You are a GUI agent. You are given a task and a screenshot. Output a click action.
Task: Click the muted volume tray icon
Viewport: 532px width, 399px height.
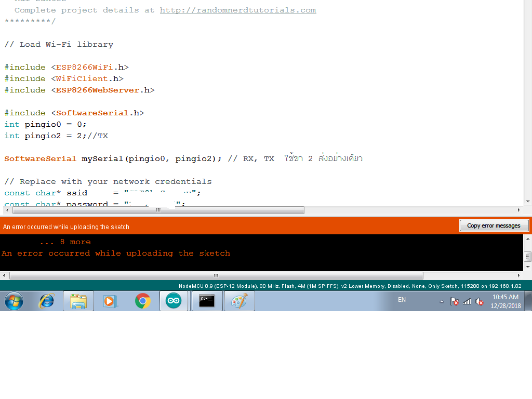coord(480,301)
